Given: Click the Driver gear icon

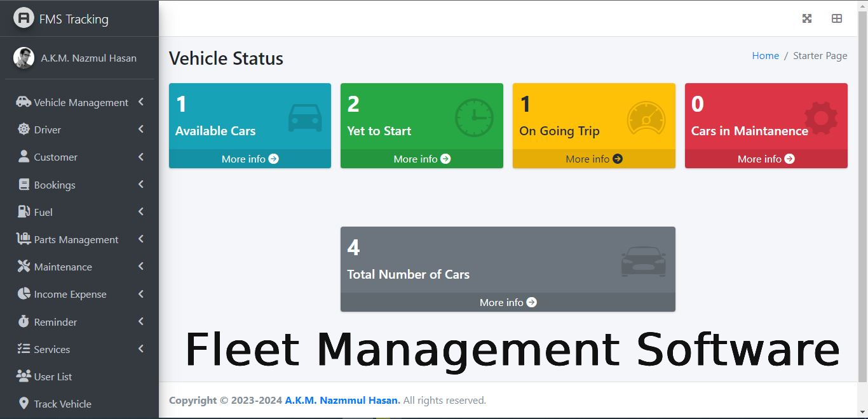Looking at the screenshot, I should pos(24,130).
